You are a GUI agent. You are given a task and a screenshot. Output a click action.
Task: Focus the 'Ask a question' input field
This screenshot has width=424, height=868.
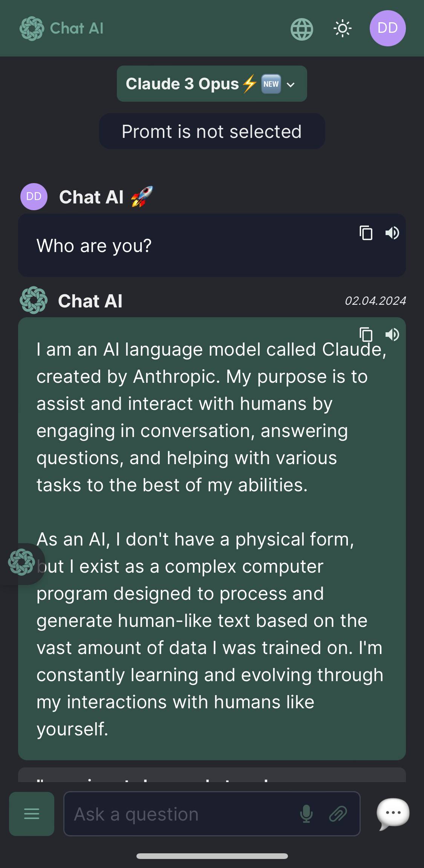181,814
